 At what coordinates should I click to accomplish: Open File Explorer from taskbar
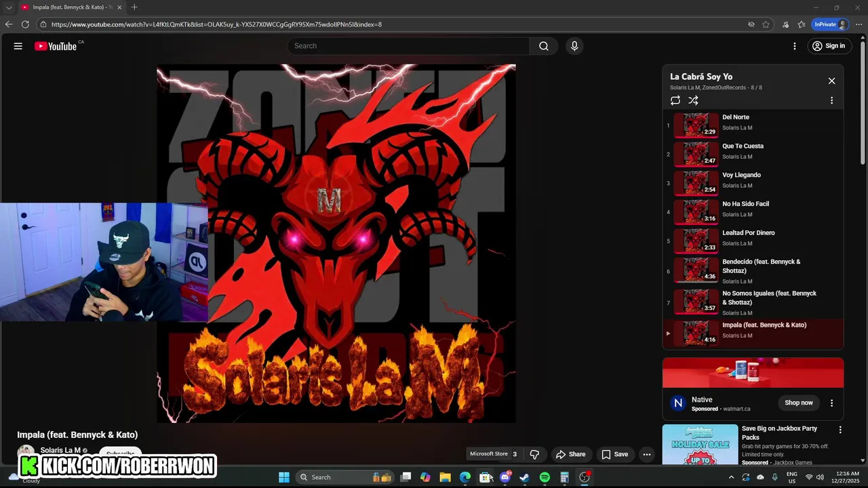(445, 477)
